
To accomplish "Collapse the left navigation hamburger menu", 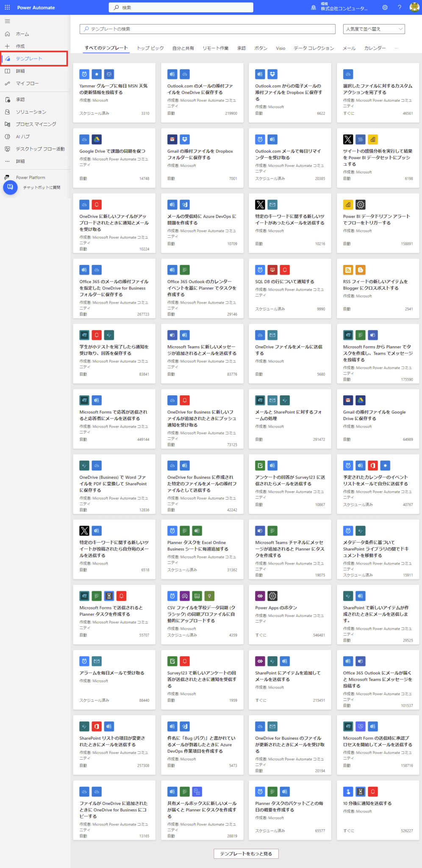I will click(7, 21).
